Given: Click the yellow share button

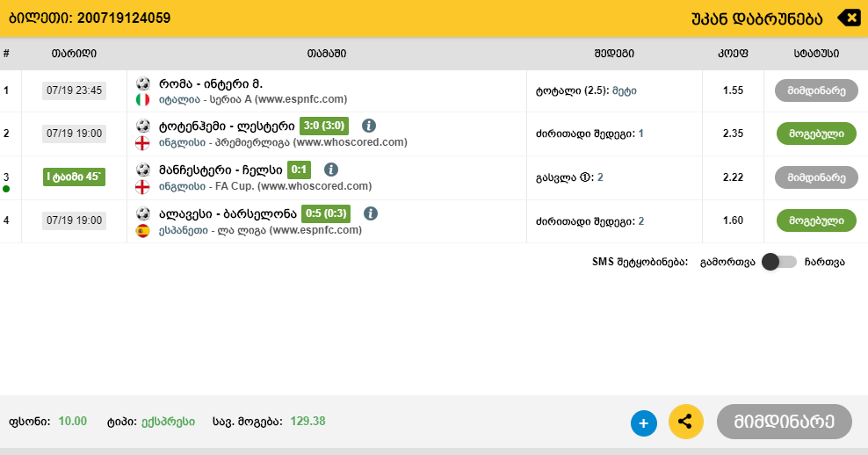Looking at the screenshot, I should point(686,422).
